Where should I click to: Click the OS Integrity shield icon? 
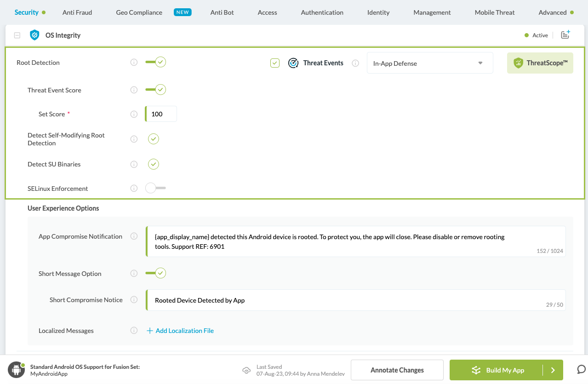pos(34,34)
